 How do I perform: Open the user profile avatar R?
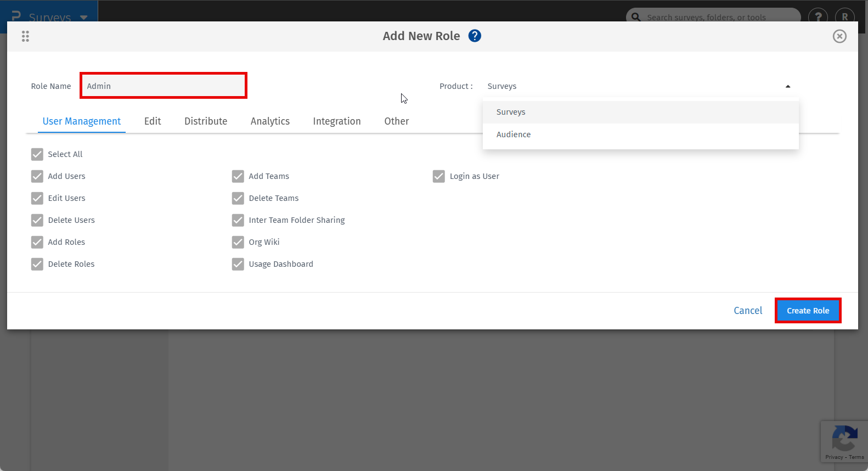(x=845, y=17)
